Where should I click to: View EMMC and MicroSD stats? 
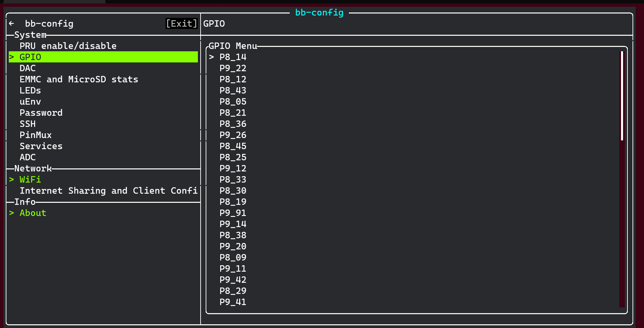79,79
